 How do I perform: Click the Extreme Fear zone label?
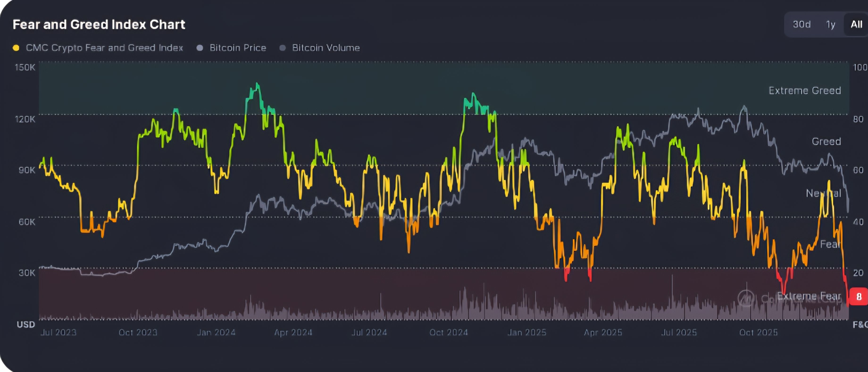click(809, 296)
